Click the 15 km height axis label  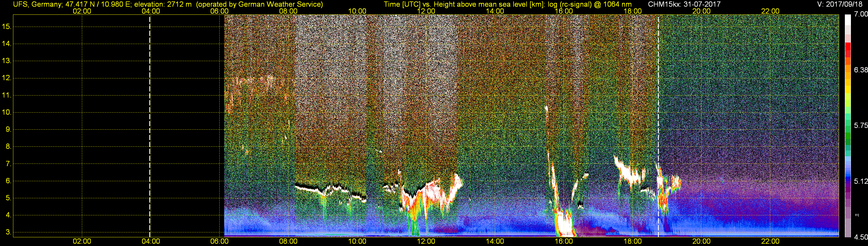[x=6, y=26]
